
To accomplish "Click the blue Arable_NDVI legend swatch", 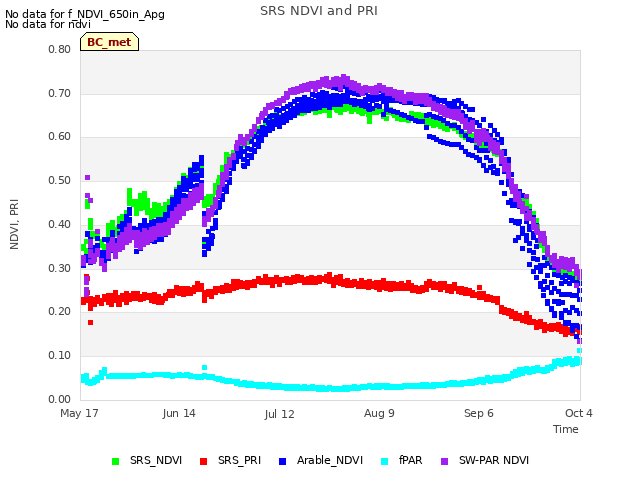I will point(282,461).
